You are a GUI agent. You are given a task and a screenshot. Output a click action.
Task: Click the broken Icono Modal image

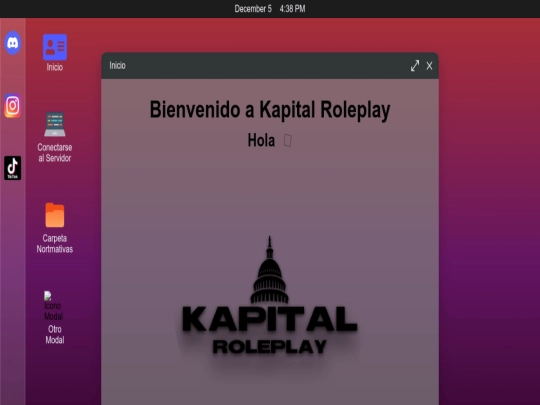click(x=53, y=306)
